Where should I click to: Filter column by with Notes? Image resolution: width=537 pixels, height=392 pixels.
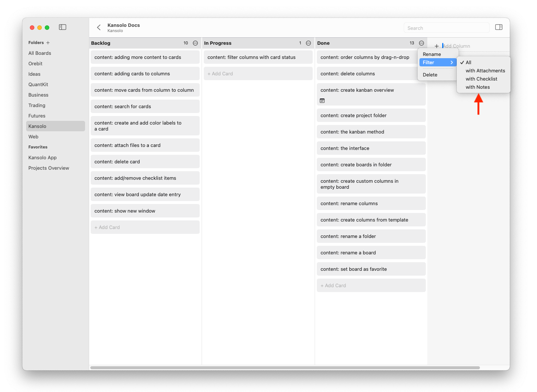point(484,87)
